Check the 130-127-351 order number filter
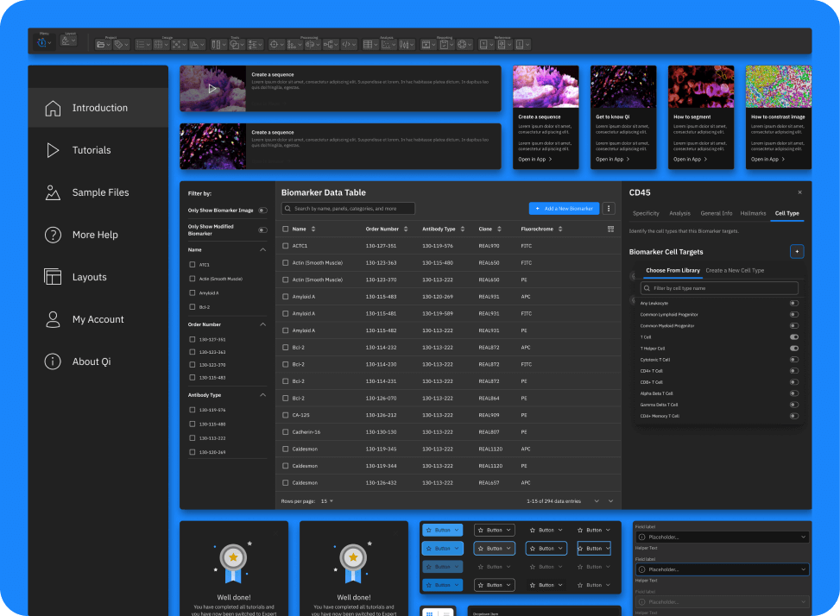 tap(193, 339)
